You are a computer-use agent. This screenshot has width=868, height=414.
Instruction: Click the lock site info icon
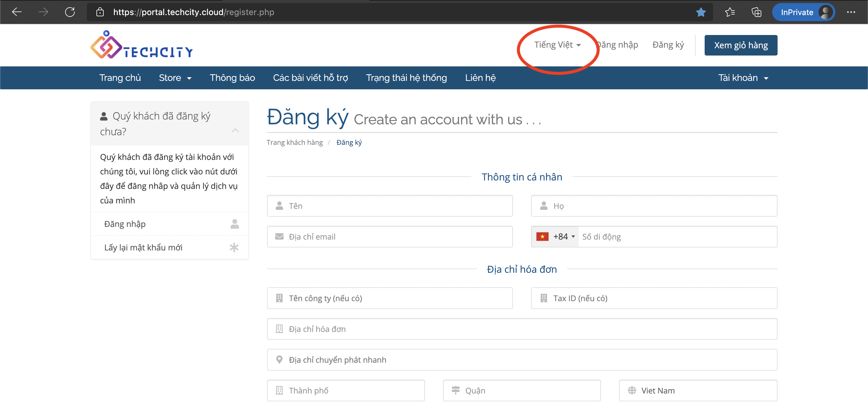(100, 12)
